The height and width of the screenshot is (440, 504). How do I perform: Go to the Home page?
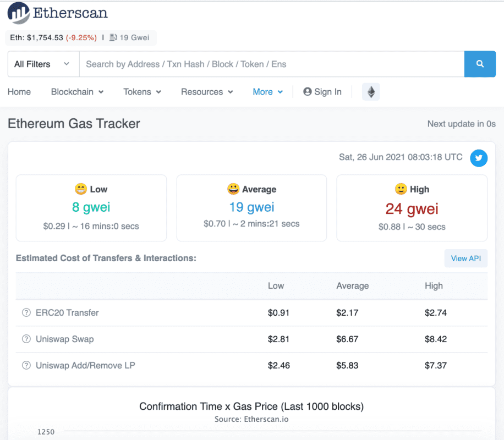(x=19, y=92)
